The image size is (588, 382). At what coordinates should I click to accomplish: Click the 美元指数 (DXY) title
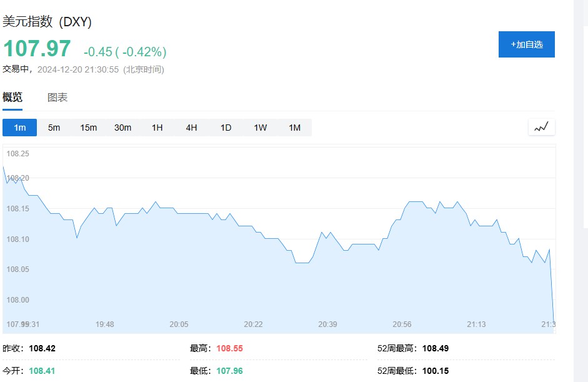point(47,22)
